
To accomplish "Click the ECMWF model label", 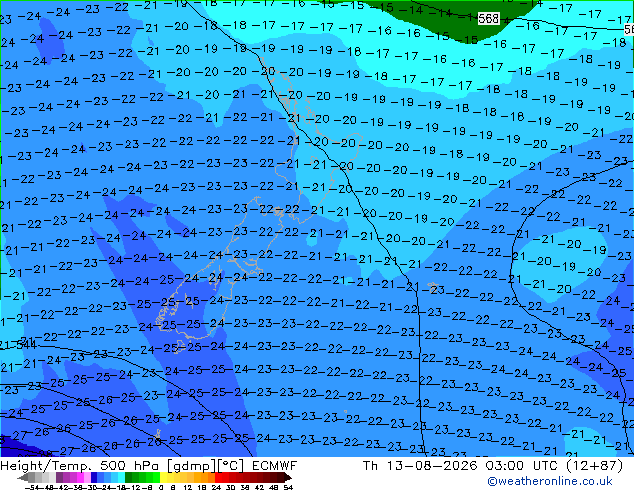I will point(275,466).
